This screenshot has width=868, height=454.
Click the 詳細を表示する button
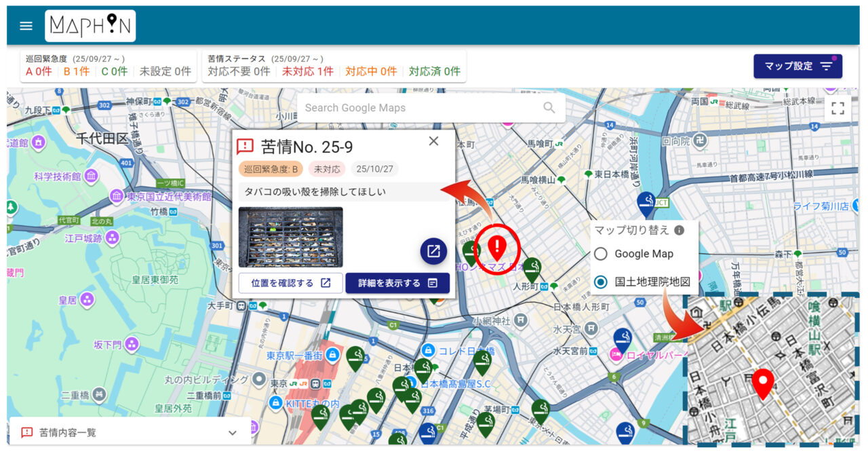tap(397, 283)
